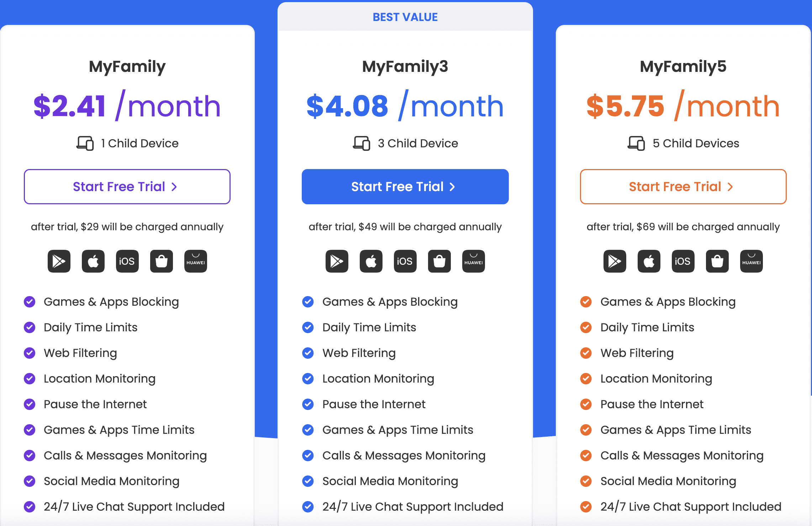Click purple check beside Web Filtering in MyFamily
The image size is (812, 526).
(x=30, y=353)
